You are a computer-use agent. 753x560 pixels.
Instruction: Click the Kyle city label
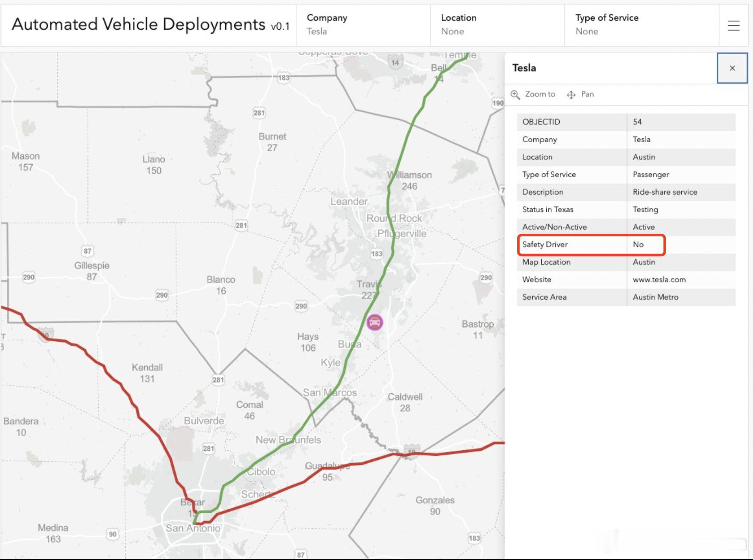tap(330, 363)
